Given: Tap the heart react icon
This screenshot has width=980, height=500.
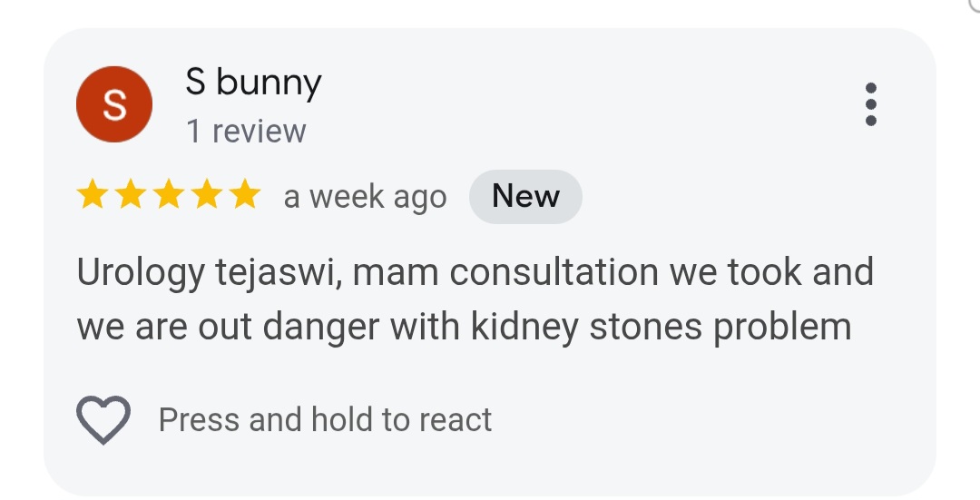Looking at the screenshot, I should pos(103,419).
